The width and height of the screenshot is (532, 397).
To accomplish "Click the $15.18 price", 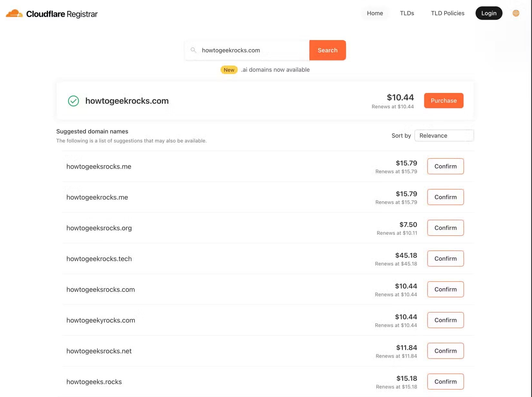I will pyautogui.click(x=407, y=378).
